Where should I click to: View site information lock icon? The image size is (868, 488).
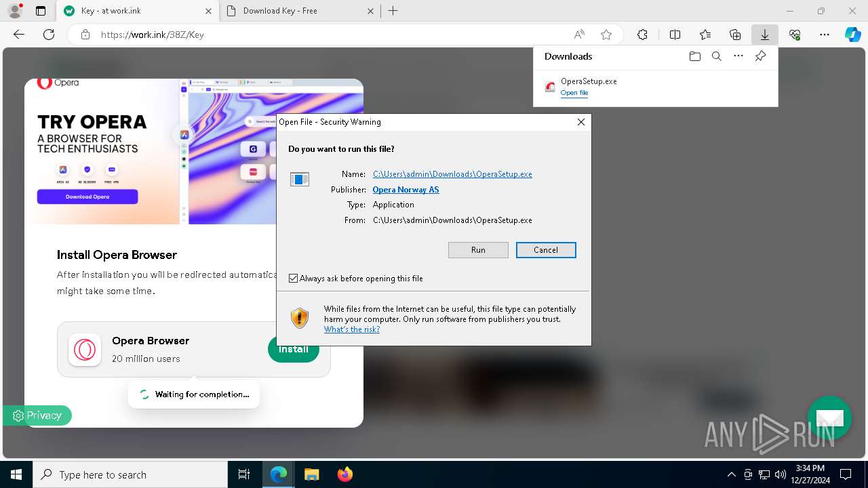click(85, 35)
